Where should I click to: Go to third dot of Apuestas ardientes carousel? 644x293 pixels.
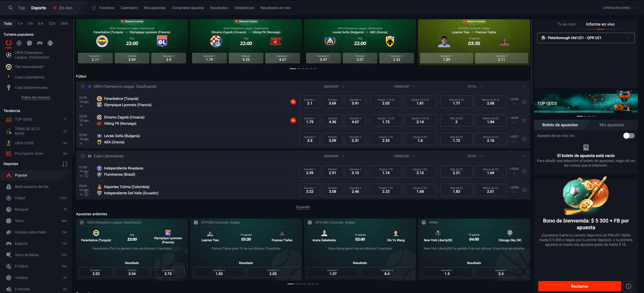coord(301,284)
